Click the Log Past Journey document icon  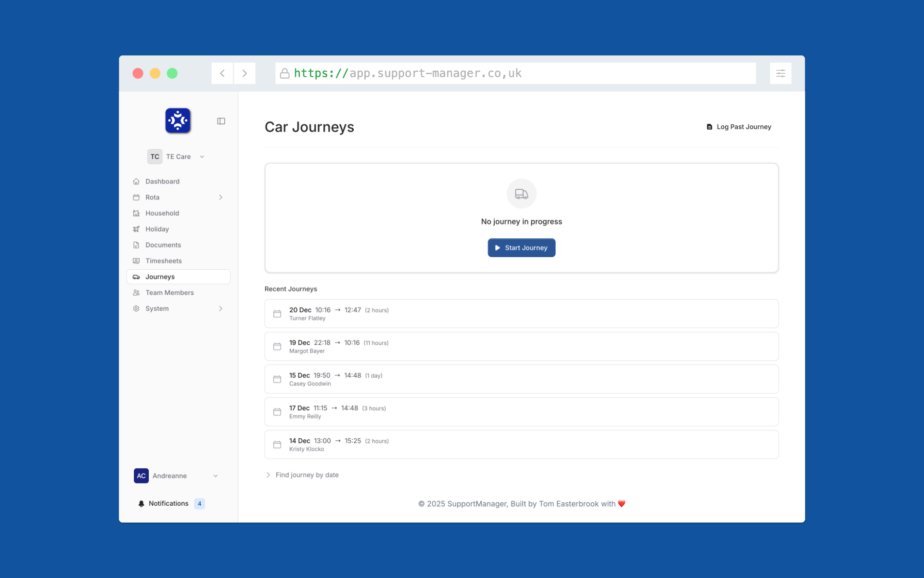[x=709, y=127]
